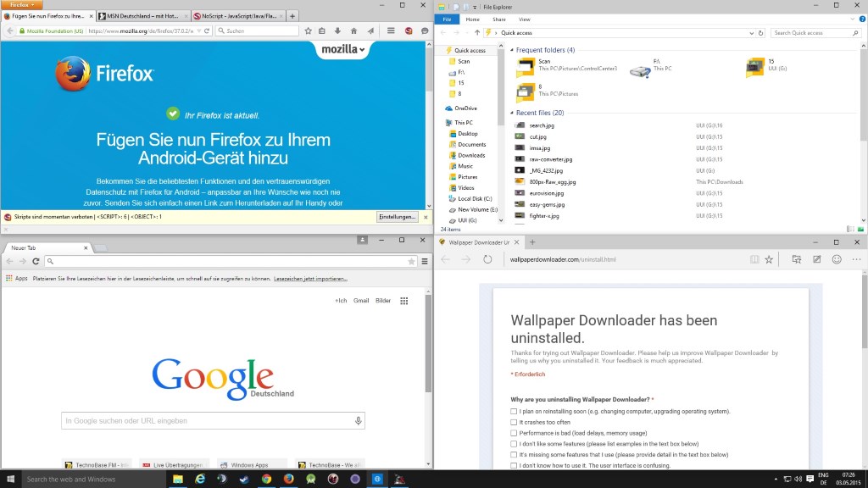868x488 pixels.
Task: Open the Home ribbon tab
Action: (x=472, y=19)
